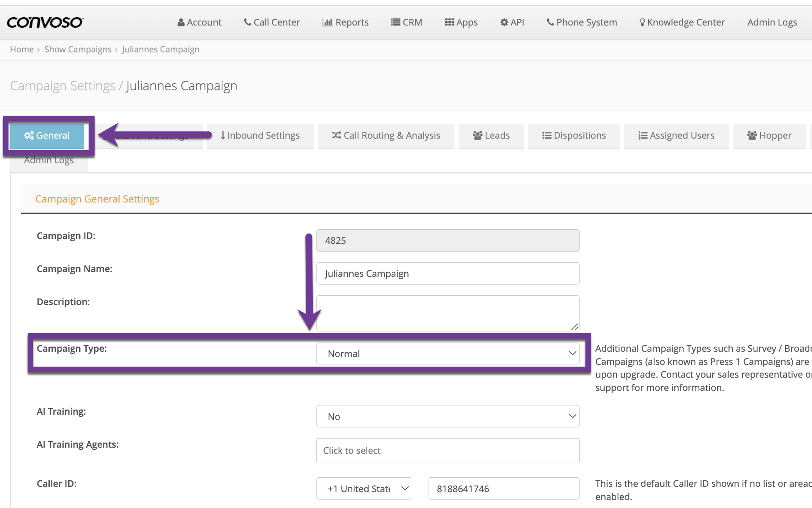Switch to Call Routing & Analysis tab

[x=386, y=136]
